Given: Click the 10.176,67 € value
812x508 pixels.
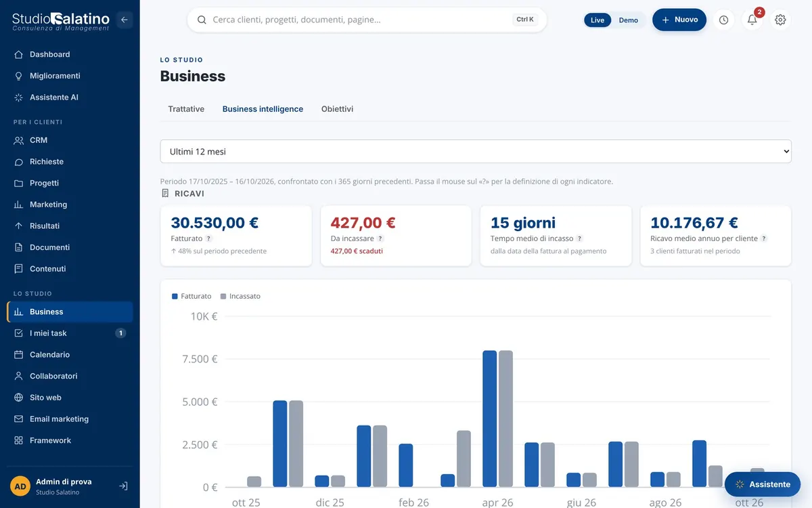Looking at the screenshot, I should (x=694, y=223).
